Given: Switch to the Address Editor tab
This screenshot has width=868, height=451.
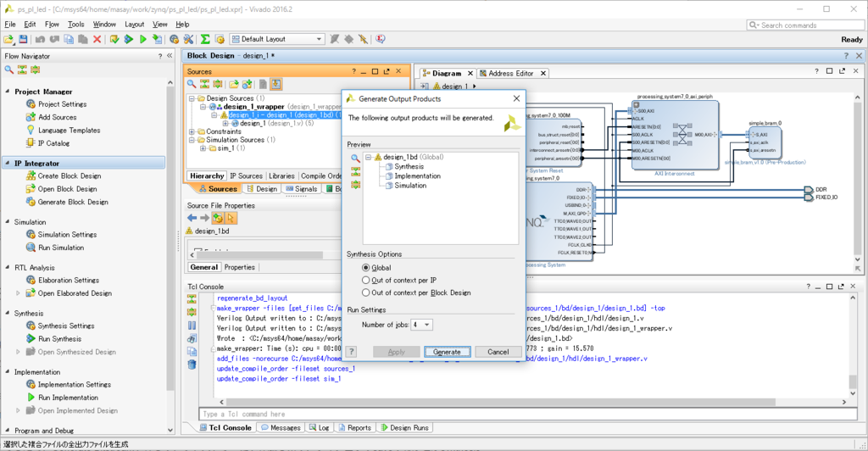Looking at the screenshot, I should (x=511, y=73).
